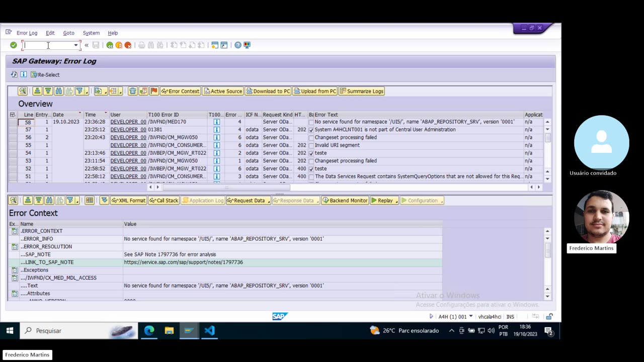Viewport: 644px width, 362px height.
Task: Click the red flag icon in Overview toolbar
Action: tap(154, 91)
